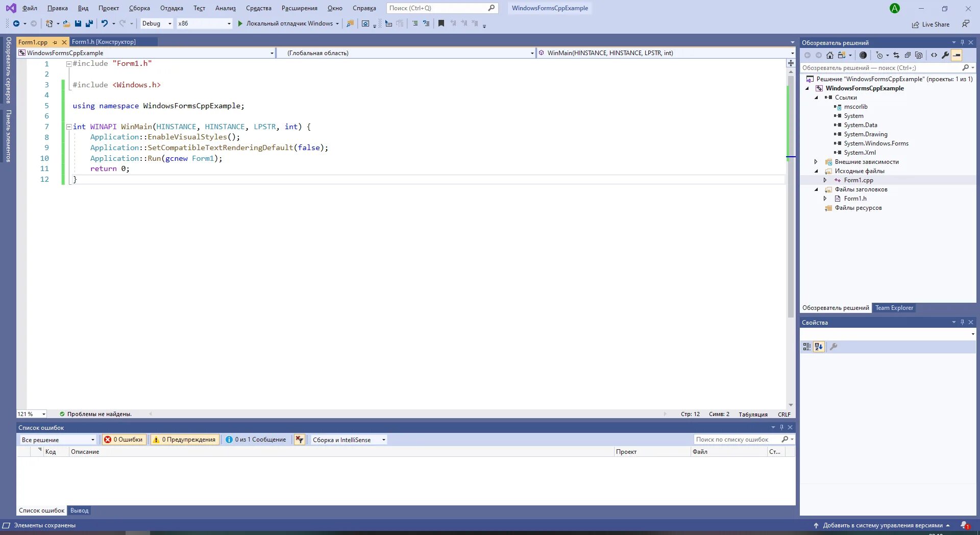The width and height of the screenshot is (980, 535).
Task: Click the Поиск (Ctrl+Q) search field
Action: click(442, 8)
